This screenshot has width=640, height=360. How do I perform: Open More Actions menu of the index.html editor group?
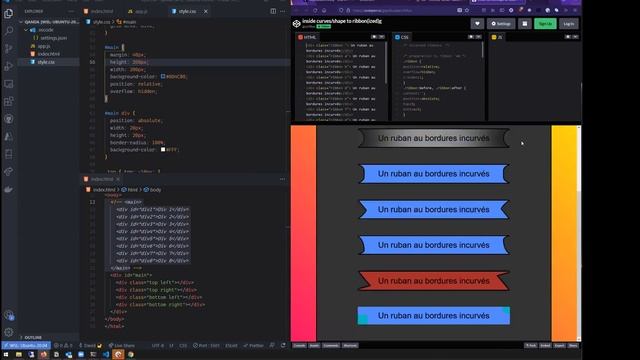click(282, 179)
